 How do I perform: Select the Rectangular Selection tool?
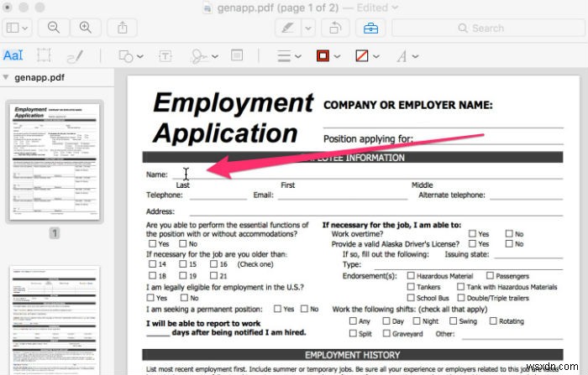44,55
